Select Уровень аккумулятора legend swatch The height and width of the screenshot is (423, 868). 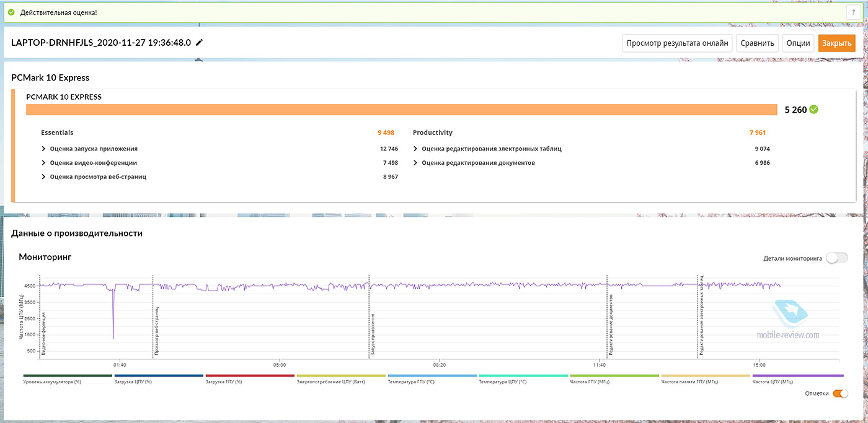pyautogui.click(x=68, y=375)
